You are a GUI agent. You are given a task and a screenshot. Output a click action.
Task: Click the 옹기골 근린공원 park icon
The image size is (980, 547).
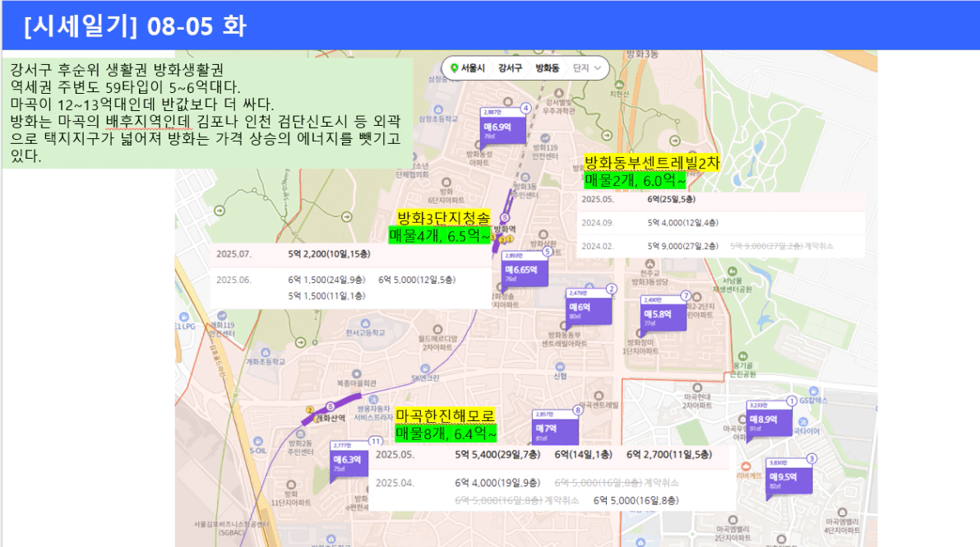pos(743,356)
